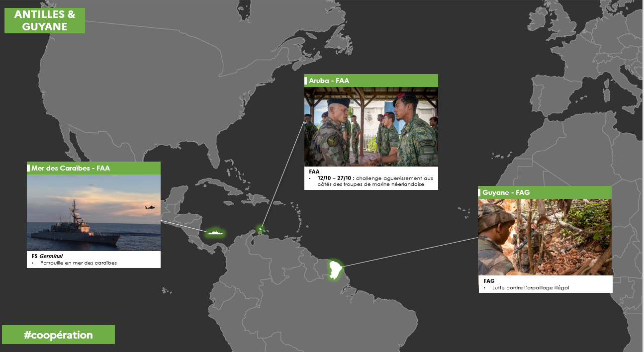The image size is (644, 352).
Task: Click the 'Guyane - FAG' card header
Action: point(545,192)
